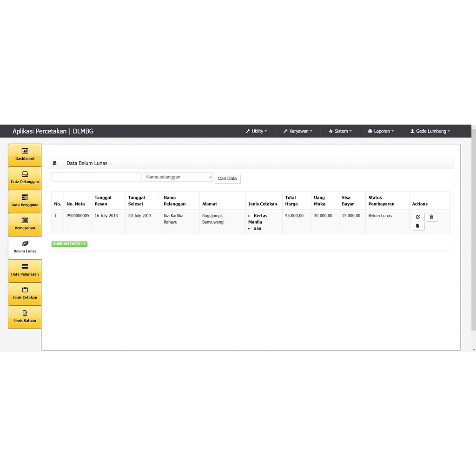Click remaining balance 15.000,00
The height and width of the screenshot is (476, 476).
(x=351, y=216)
